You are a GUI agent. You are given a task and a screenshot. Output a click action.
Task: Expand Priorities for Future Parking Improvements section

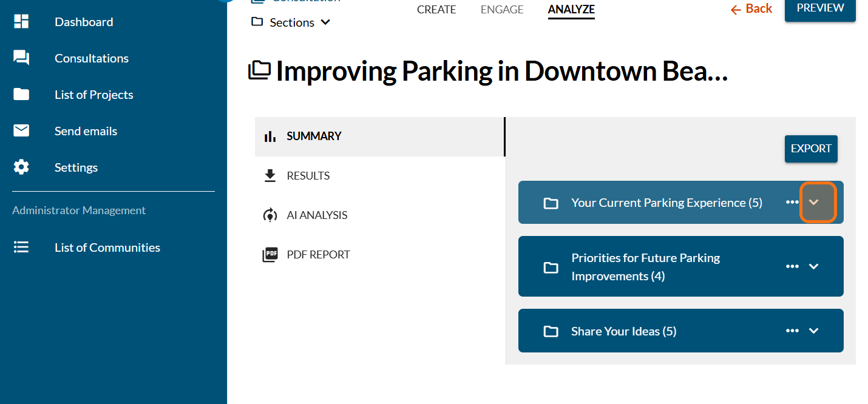click(x=814, y=266)
